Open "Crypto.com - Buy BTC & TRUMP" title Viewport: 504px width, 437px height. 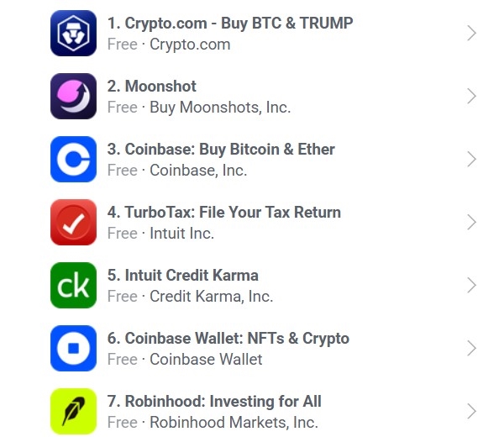point(230,24)
